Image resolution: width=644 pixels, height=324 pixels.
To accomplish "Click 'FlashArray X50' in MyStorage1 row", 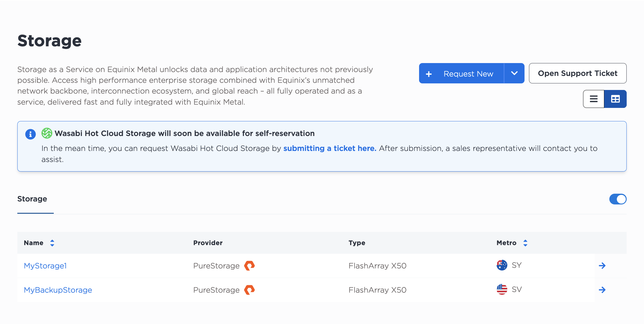I will click(378, 266).
